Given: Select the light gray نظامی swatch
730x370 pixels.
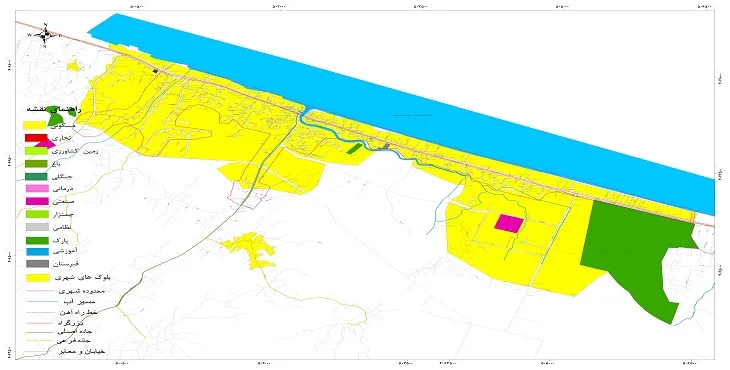Looking at the screenshot, I should 36,228.
